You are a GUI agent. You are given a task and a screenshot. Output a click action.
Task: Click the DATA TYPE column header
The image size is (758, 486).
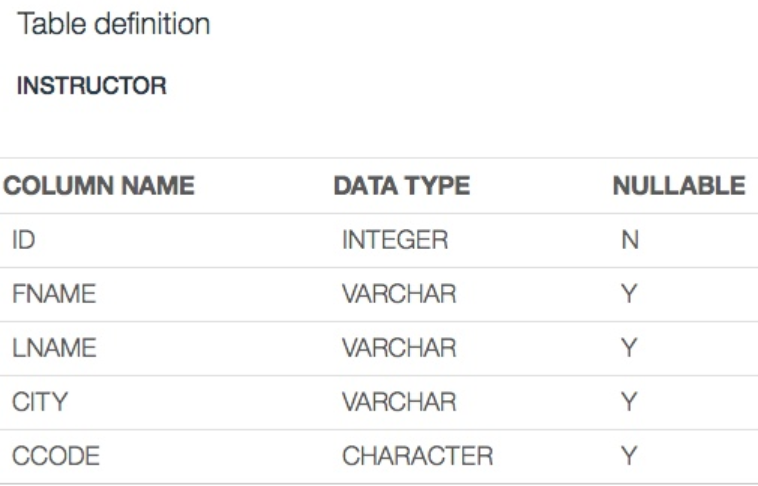click(401, 186)
